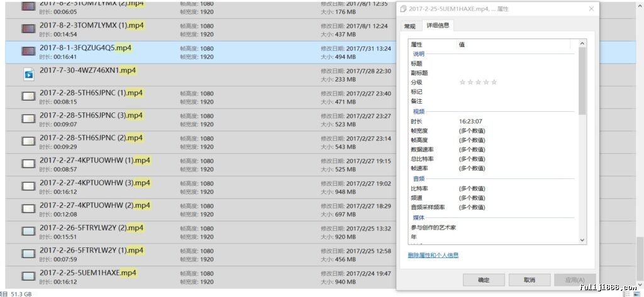Image resolution: width=644 pixels, height=297 pixels.
Task: Set 分级 rating to two stars
Action: click(470, 82)
